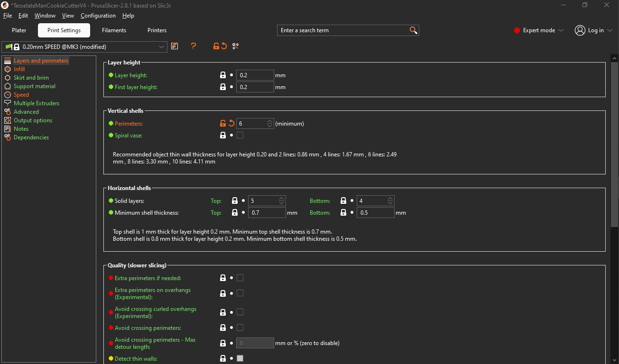The width and height of the screenshot is (619, 364).
Task: Click the save preset floppy disk icon
Action: point(175,46)
